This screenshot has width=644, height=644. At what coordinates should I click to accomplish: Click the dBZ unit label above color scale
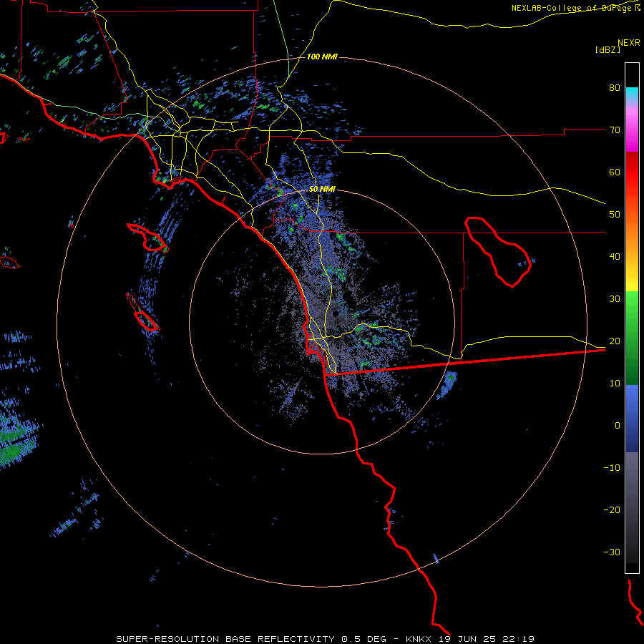pyautogui.click(x=608, y=50)
